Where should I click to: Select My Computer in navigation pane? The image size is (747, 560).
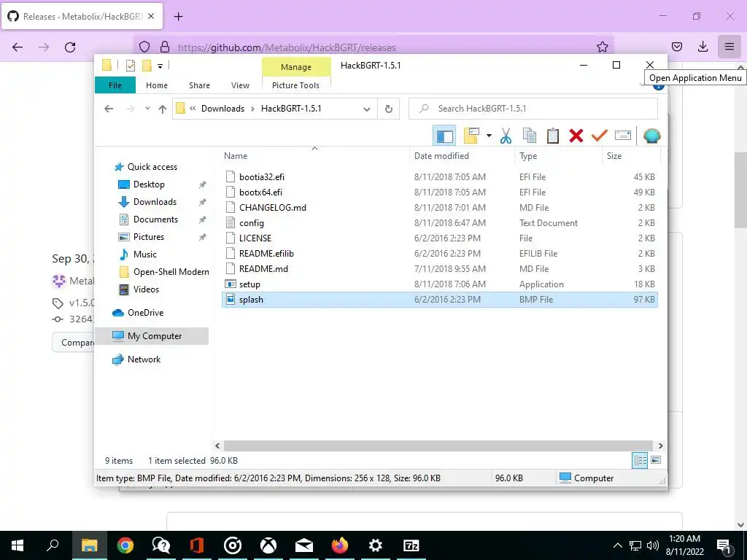[152, 336]
